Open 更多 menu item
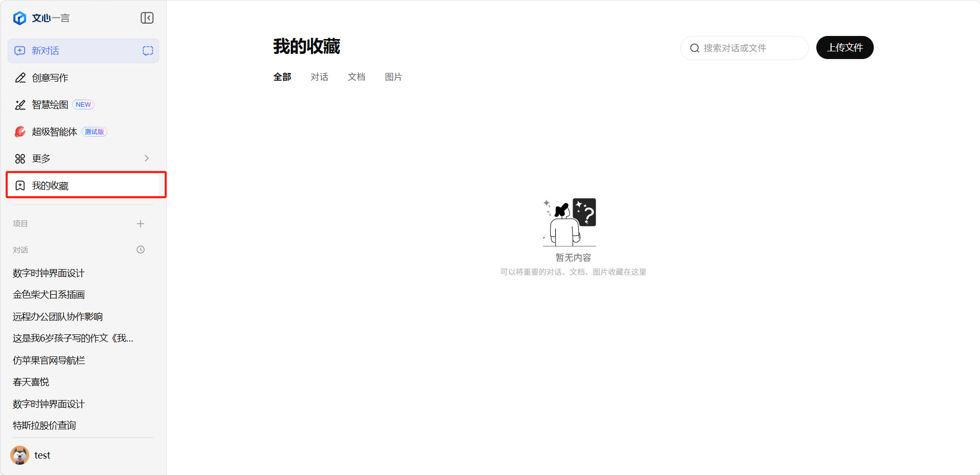 (x=83, y=159)
